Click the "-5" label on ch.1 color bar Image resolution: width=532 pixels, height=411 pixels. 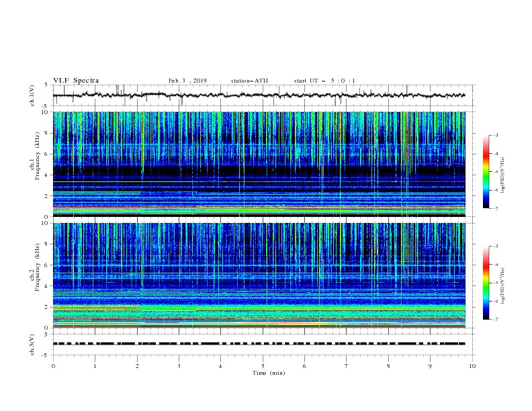point(496,172)
